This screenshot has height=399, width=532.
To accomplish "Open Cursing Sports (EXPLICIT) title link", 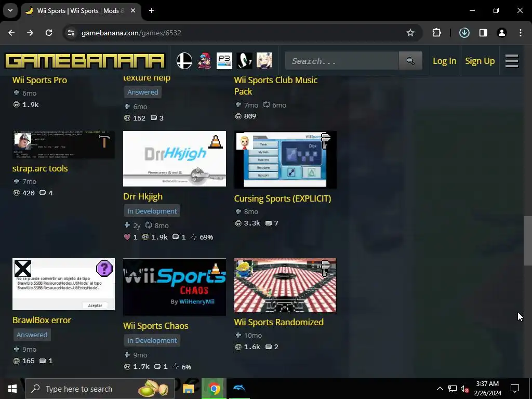I will (x=283, y=198).
